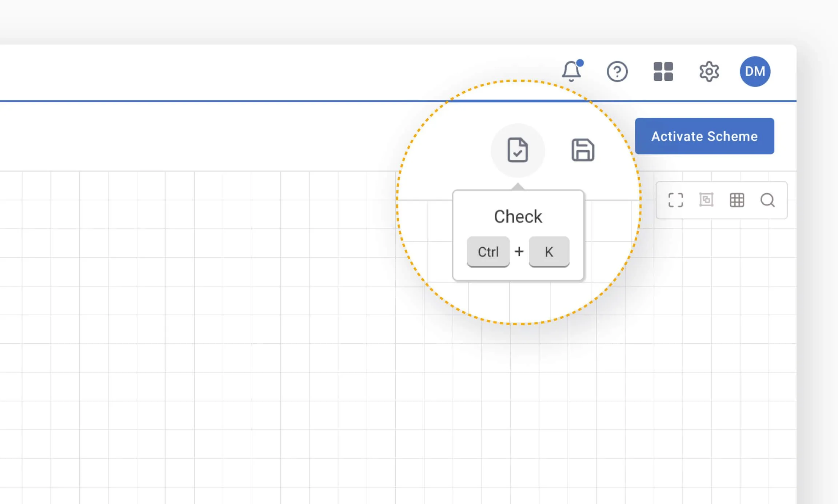Click the blue notification dot on bell
The image size is (838, 504).
pos(580,63)
